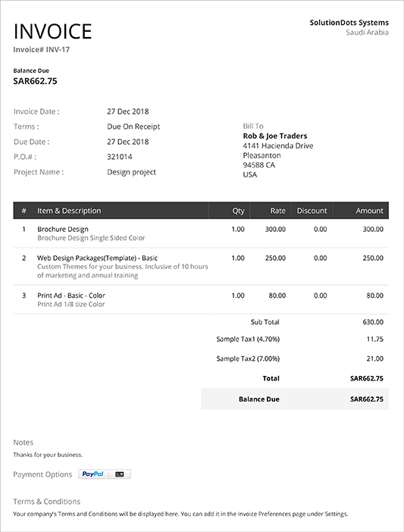Click the P.O.# value 321014

click(120, 157)
